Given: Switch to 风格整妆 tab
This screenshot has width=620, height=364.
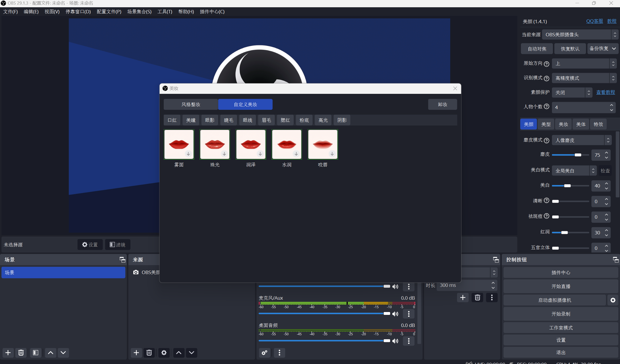Looking at the screenshot, I should click(x=191, y=104).
